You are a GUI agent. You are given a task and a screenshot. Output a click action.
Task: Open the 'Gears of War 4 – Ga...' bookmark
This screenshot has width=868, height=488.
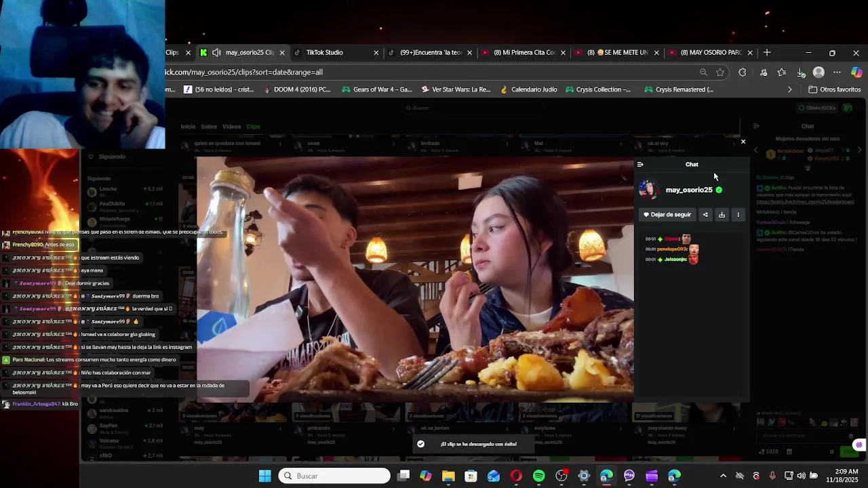(x=377, y=89)
